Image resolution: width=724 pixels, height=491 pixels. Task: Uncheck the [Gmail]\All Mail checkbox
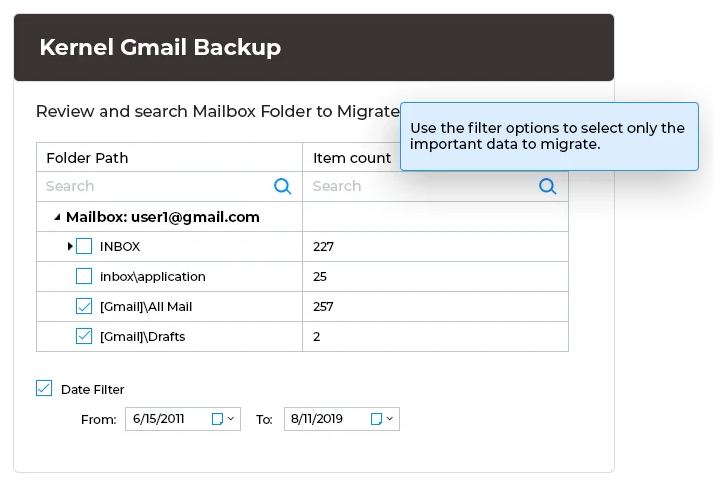[84, 306]
